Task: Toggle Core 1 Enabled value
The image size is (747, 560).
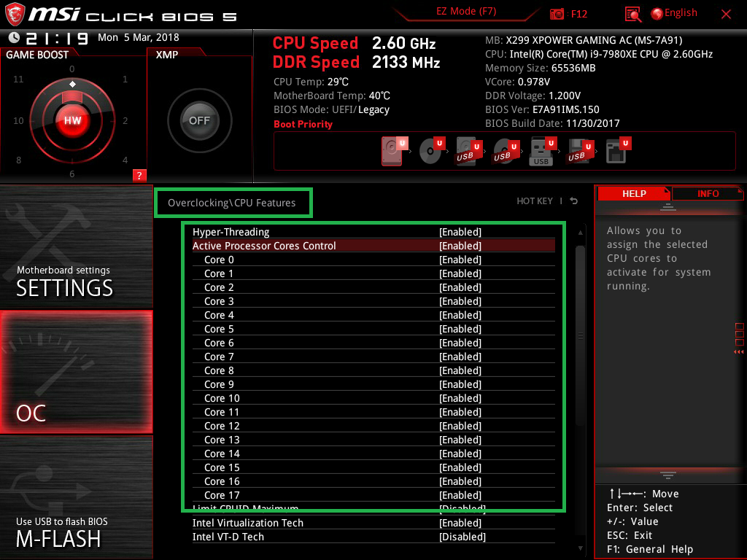Action: [x=460, y=273]
